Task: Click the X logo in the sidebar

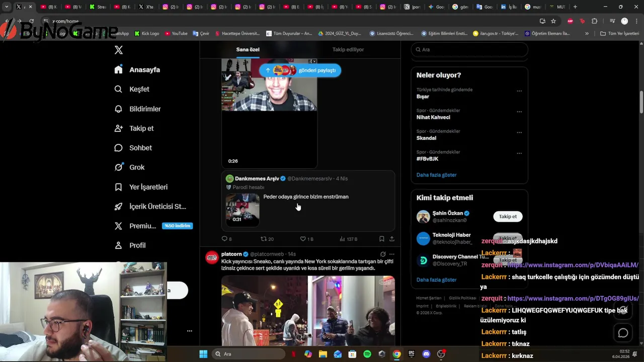Action: click(x=119, y=50)
